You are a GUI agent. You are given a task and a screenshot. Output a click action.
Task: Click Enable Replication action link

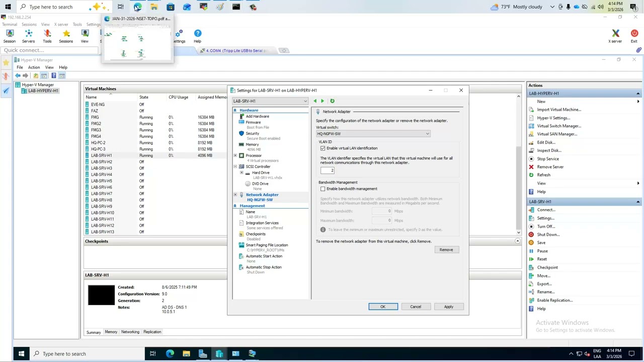(554, 300)
